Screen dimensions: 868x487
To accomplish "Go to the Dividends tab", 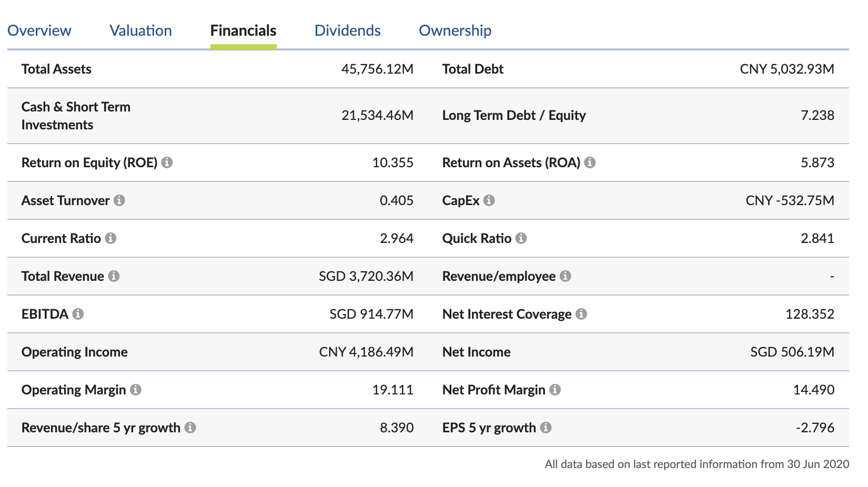I will (x=347, y=31).
